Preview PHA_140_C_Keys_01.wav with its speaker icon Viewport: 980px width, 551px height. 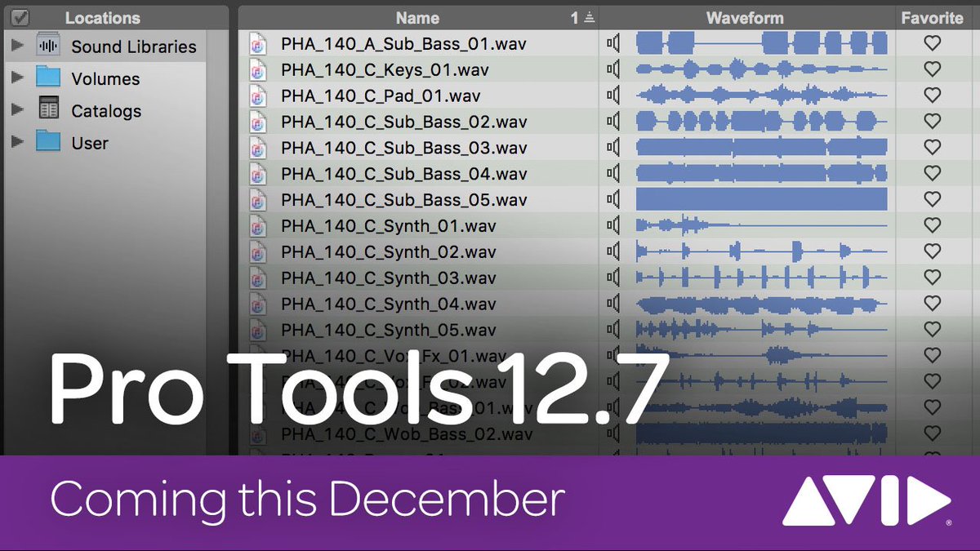[613, 69]
